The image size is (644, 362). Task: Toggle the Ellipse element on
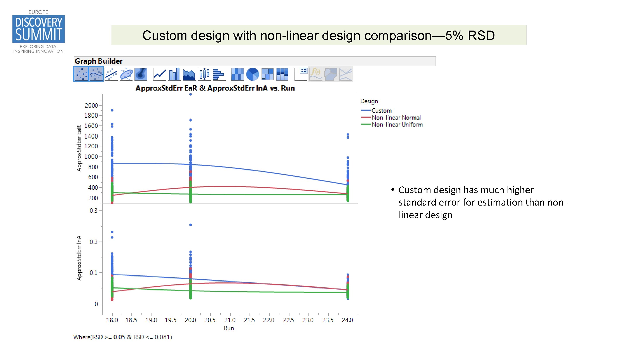point(126,75)
